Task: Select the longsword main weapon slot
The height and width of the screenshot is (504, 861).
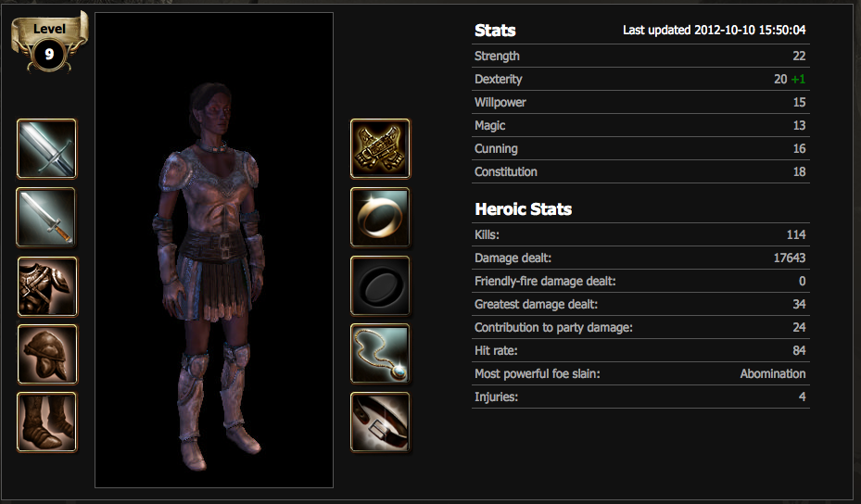Action: click(46, 149)
